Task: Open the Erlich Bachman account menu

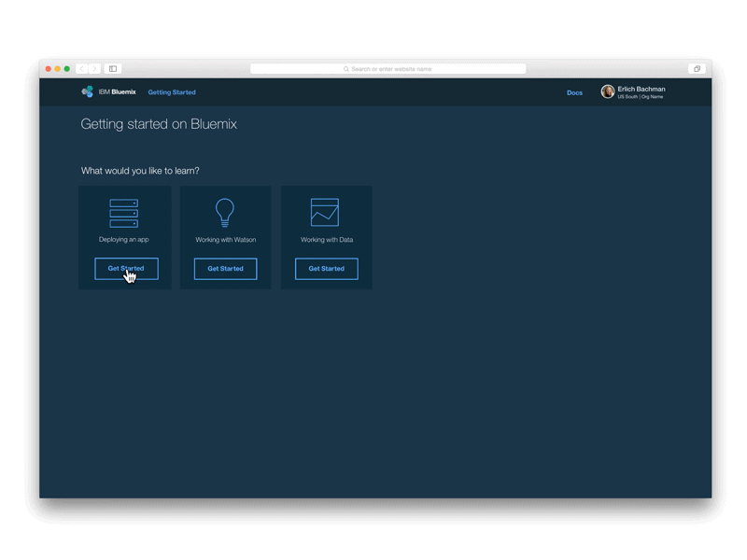Action: [641, 89]
